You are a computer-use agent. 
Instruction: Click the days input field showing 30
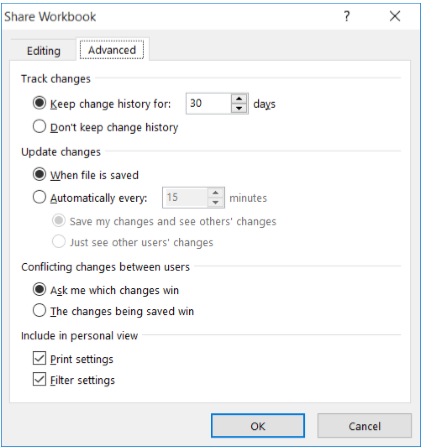pos(209,104)
